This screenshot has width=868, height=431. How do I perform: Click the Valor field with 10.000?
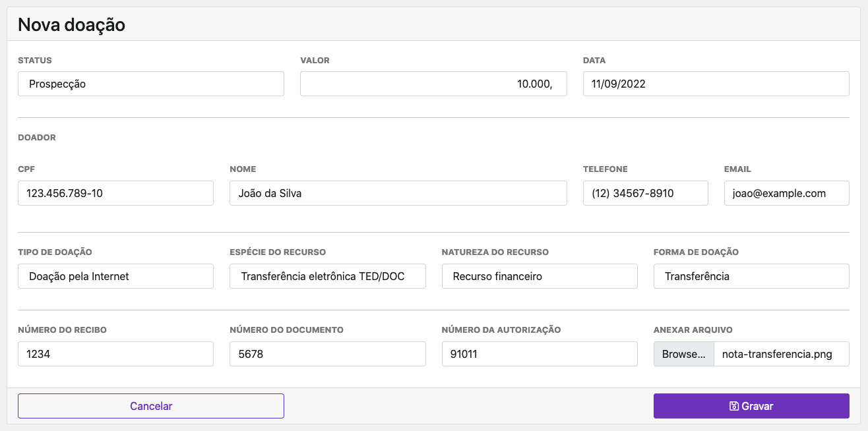(433, 84)
